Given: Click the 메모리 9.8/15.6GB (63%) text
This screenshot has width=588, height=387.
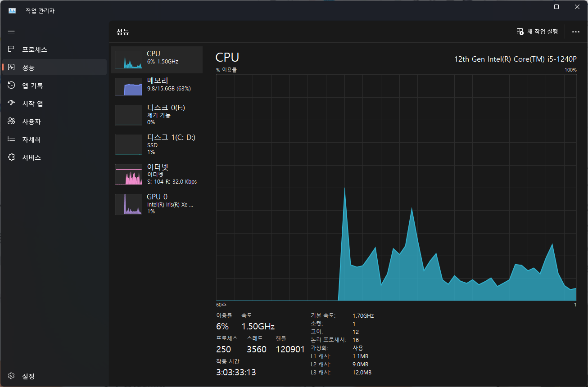Looking at the screenshot, I should click(169, 85).
